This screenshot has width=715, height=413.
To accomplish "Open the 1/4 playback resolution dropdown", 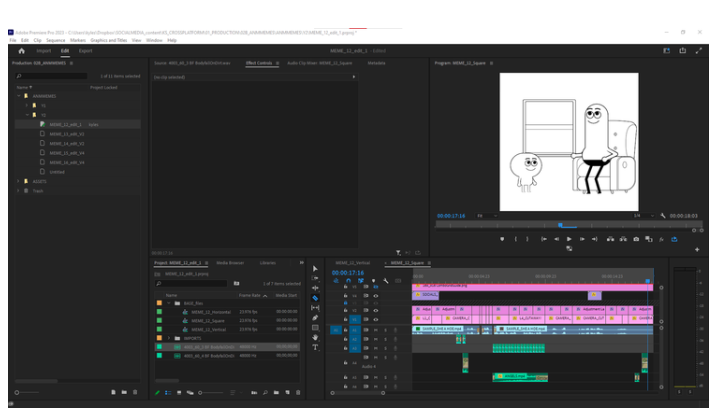I will coord(643,216).
